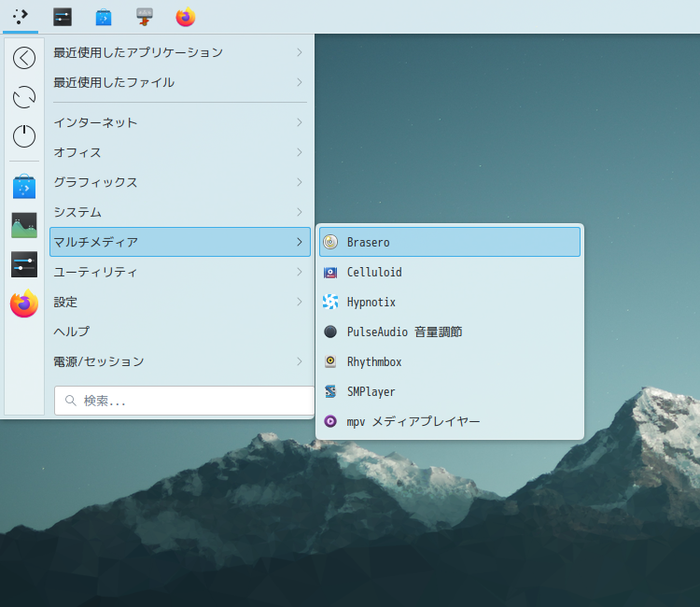Open the グラフィックス category
This screenshot has height=607, width=700.
pyautogui.click(x=180, y=182)
